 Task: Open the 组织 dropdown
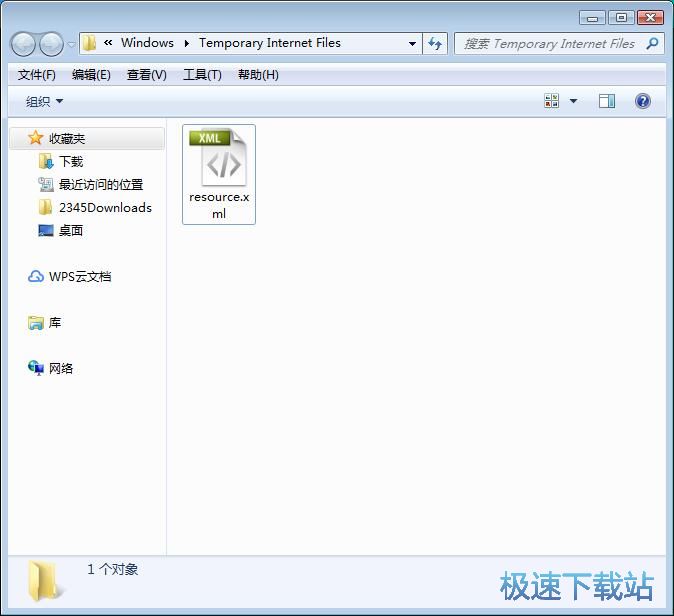44,101
